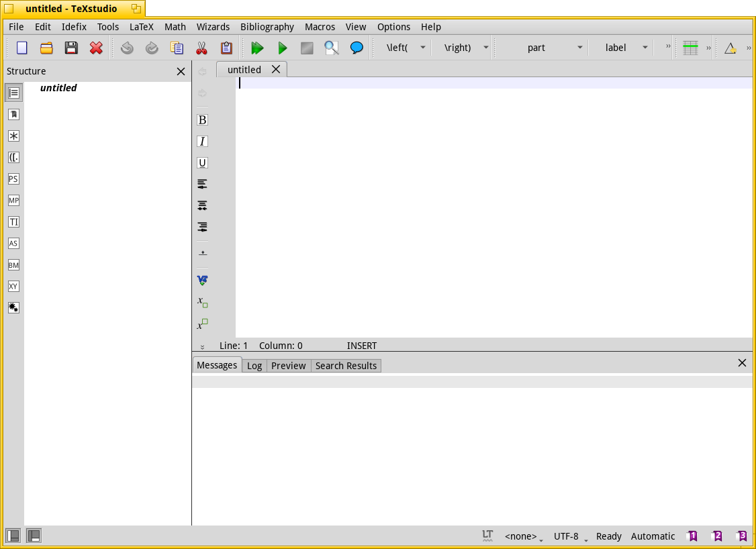
Task: Expand hidden toolbar items after label
Action: pos(668,46)
